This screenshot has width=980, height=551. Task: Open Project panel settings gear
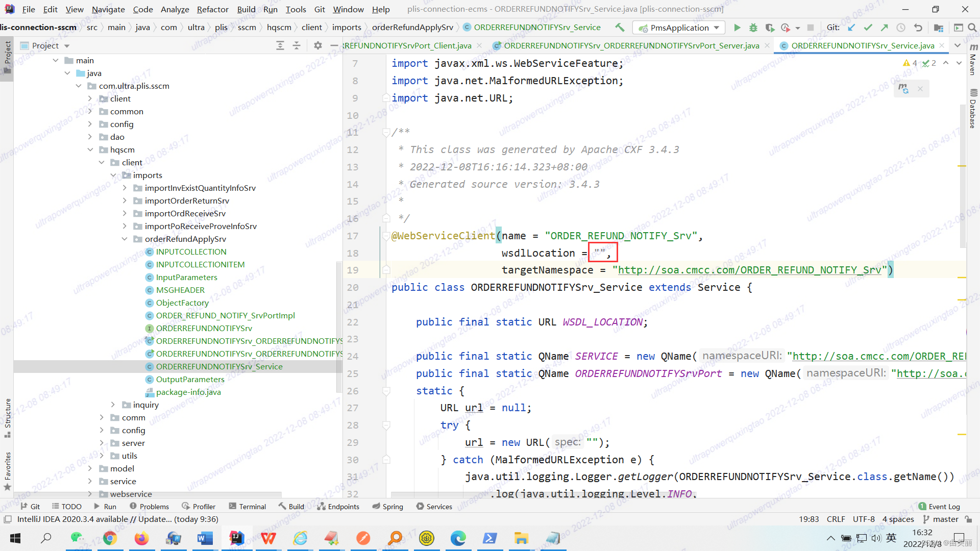318,45
